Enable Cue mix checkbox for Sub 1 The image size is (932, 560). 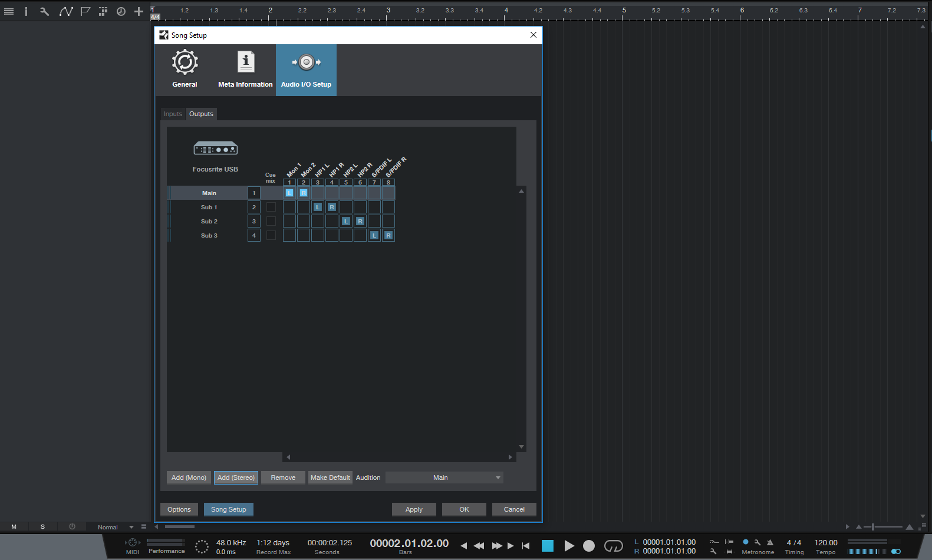click(x=271, y=207)
